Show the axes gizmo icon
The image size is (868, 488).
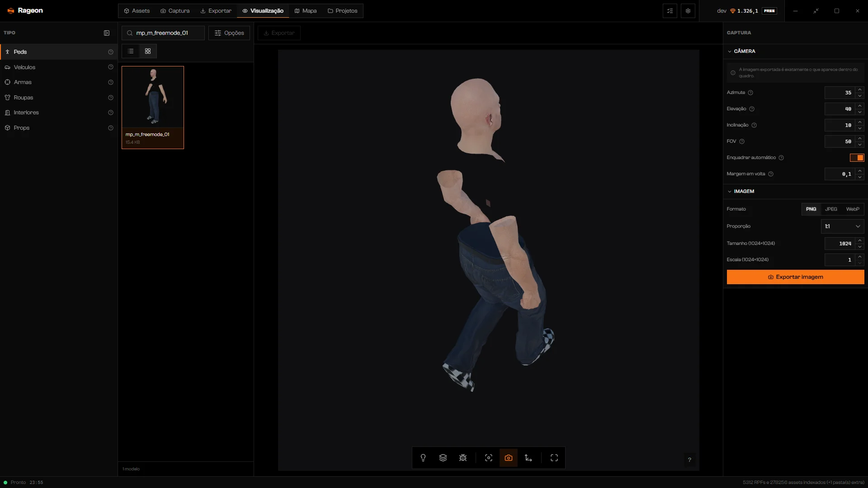(x=528, y=458)
